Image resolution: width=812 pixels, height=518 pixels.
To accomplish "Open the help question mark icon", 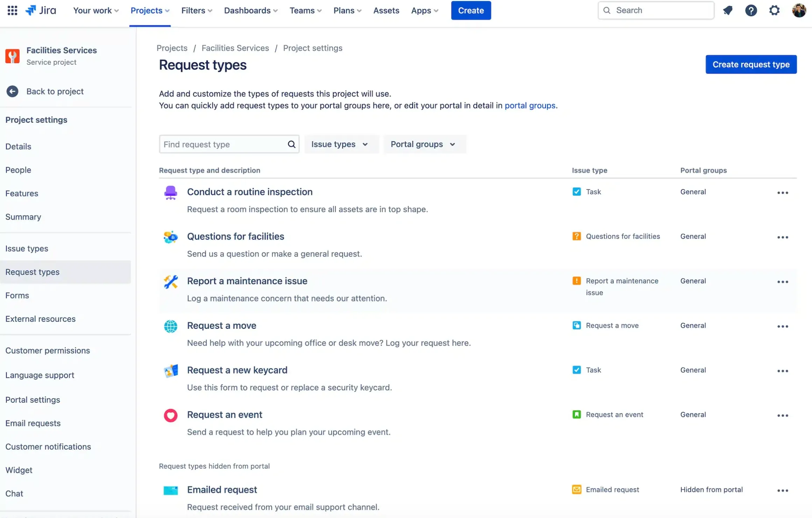I will pyautogui.click(x=751, y=10).
